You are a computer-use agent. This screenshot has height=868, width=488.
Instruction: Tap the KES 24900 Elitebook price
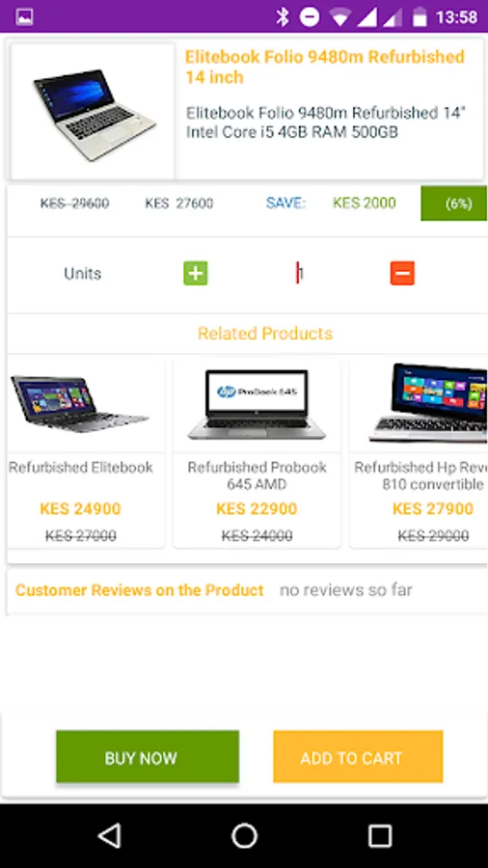[x=80, y=508]
